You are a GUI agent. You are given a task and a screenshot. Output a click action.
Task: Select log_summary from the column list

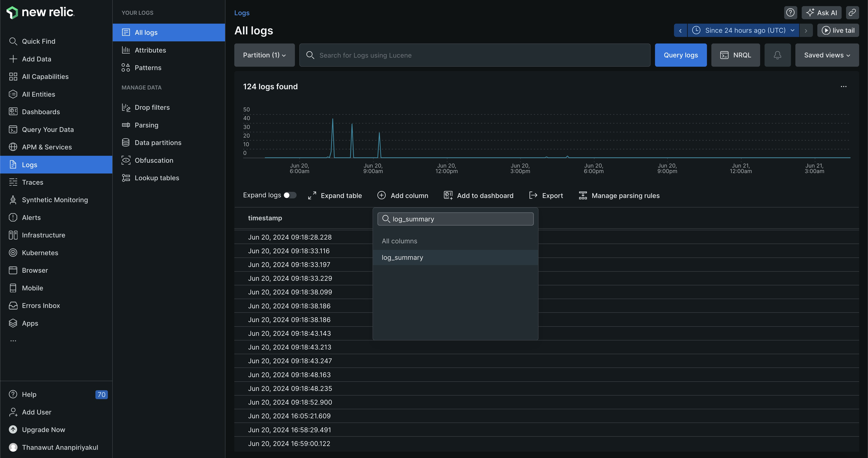[402, 257]
